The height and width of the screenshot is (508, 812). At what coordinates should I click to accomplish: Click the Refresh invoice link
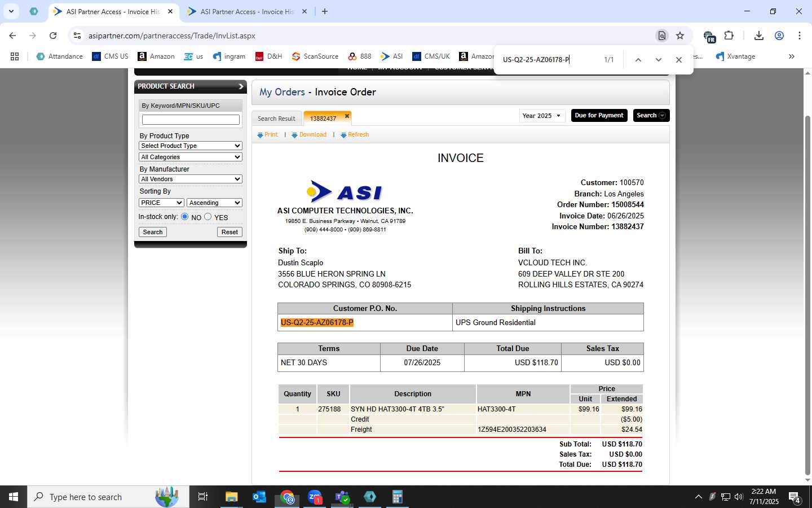355,135
